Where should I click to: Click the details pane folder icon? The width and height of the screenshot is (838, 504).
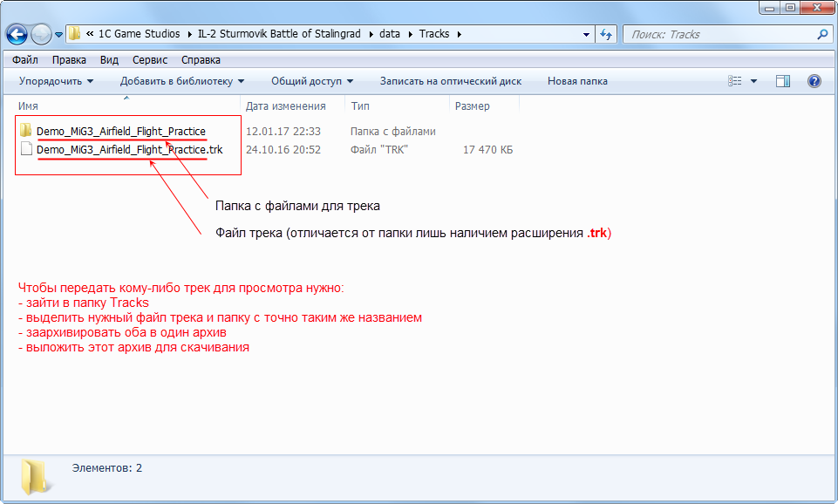(37, 476)
